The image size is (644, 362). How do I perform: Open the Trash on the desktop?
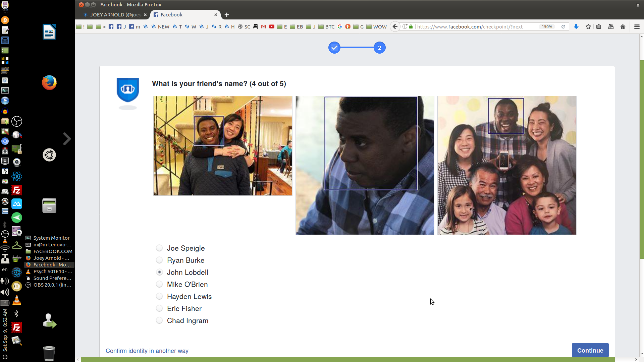point(49,353)
